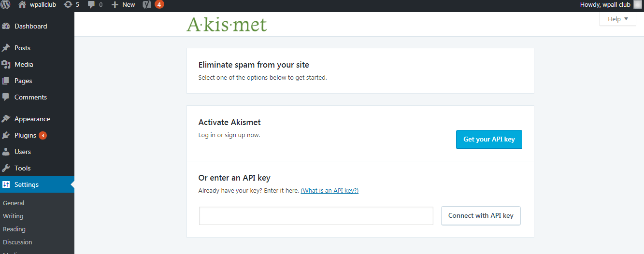
Task: Focus the API key text field
Action: [316, 216]
